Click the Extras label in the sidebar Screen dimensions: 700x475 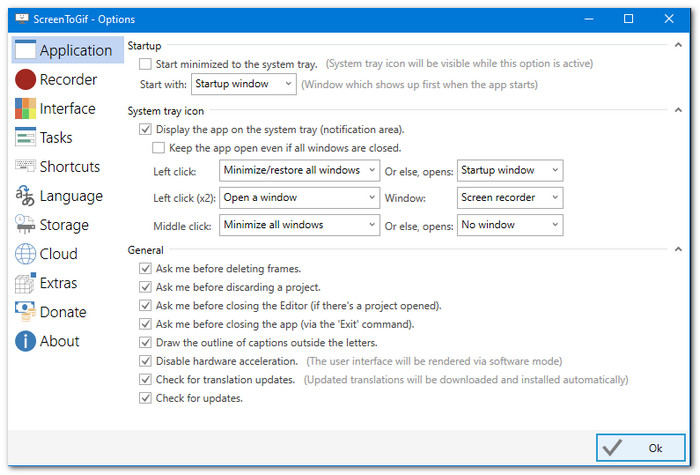58,283
